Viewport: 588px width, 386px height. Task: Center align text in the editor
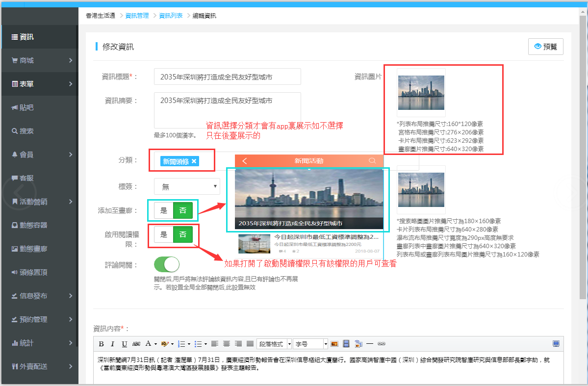227,344
